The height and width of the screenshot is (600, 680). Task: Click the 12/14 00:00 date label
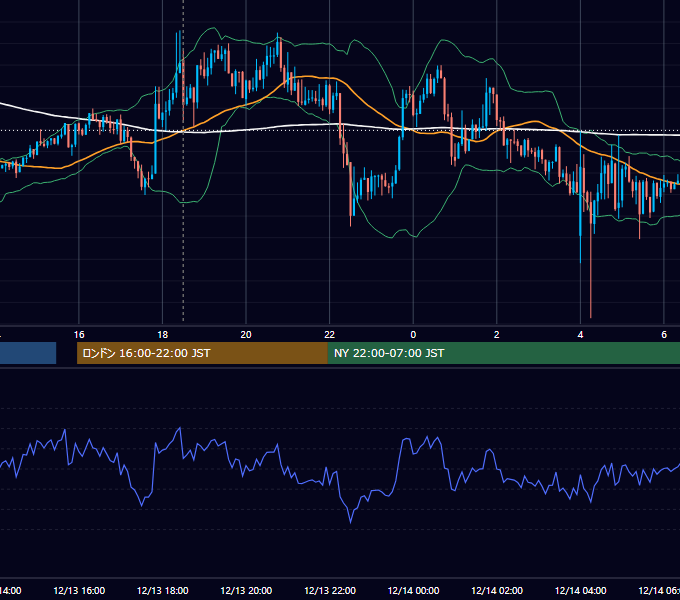point(413,590)
